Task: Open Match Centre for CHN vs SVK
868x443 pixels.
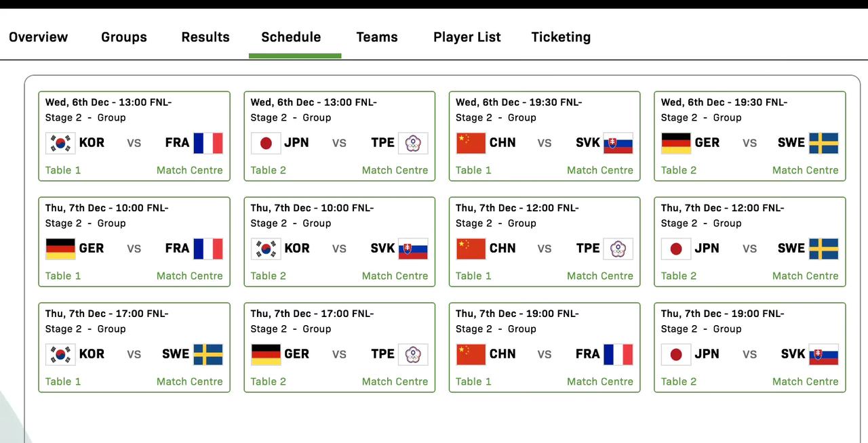Action: [x=600, y=170]
